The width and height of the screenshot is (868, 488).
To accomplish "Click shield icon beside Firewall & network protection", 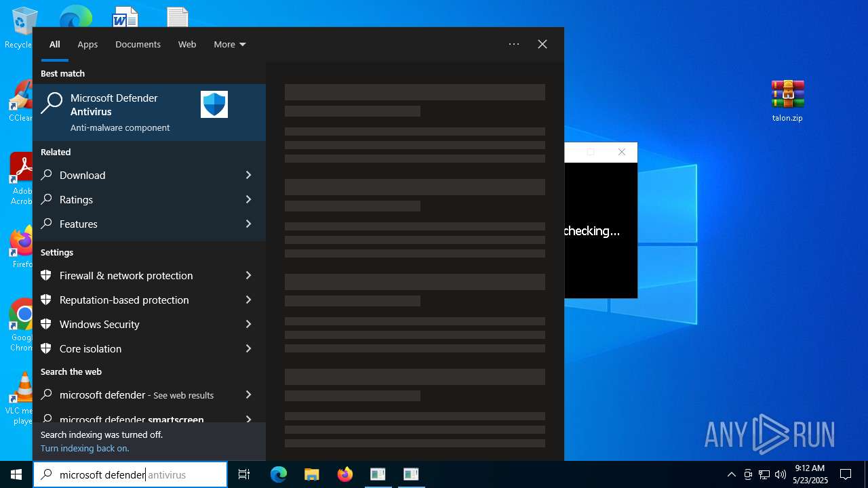I will (x=46, y=275).
